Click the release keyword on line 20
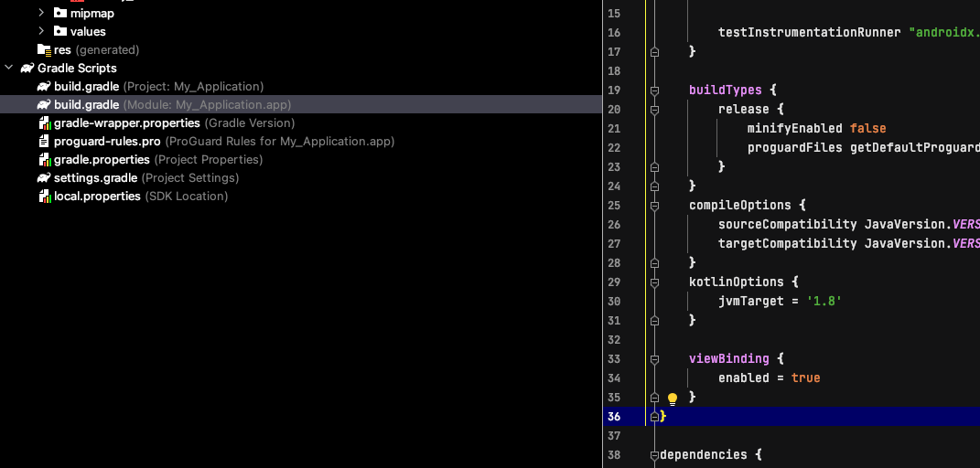The width and height of the screenshot is (980, 468). 744,109
